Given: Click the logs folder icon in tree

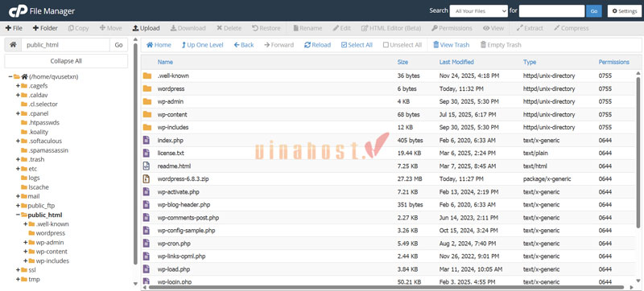Looking at the screenshot, I should click(24, 178).
